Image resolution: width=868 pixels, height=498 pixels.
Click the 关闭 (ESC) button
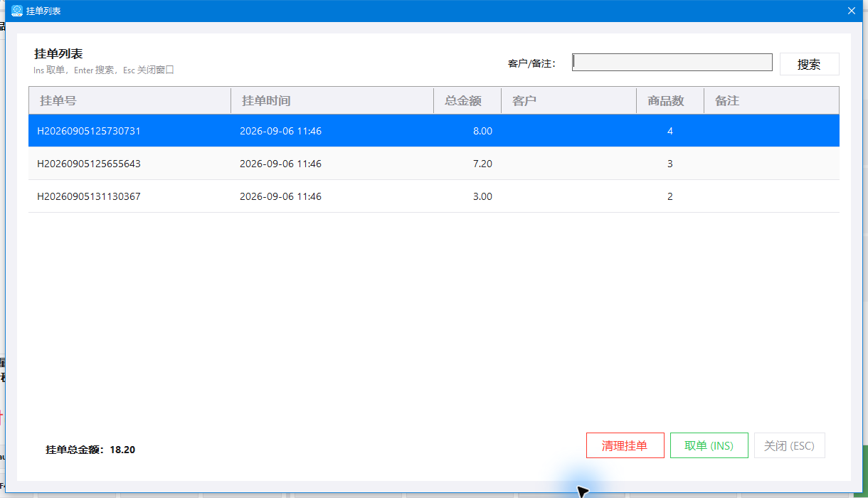pos(790,445)
